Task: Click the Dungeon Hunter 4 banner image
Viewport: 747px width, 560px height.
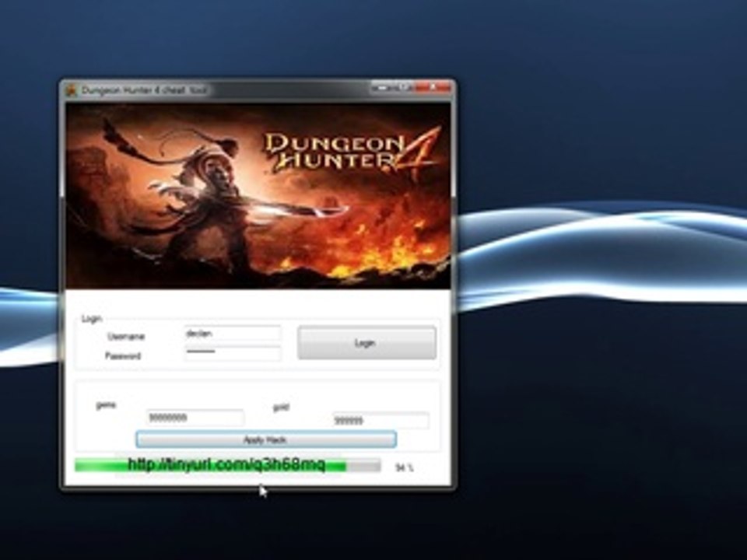Action: [258, 196]
